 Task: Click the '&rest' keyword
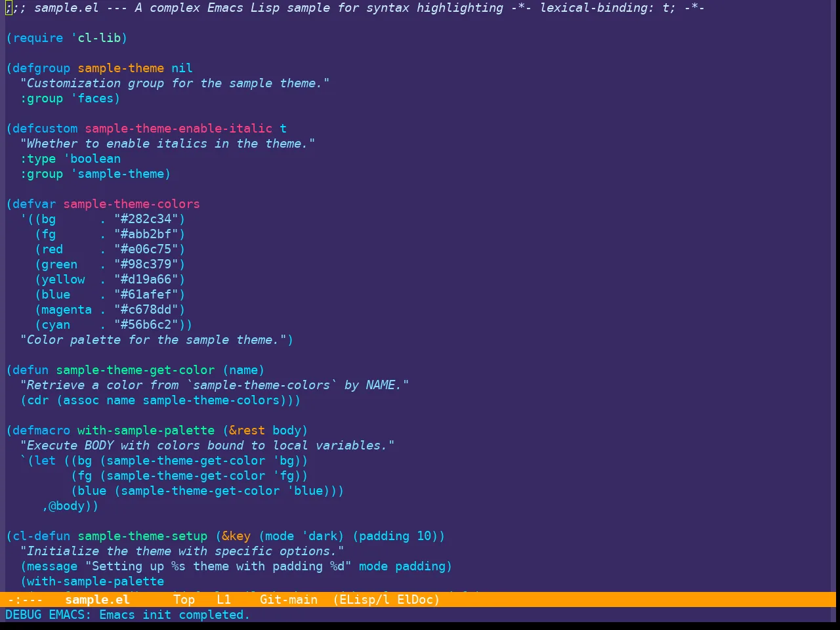[247, 430]
